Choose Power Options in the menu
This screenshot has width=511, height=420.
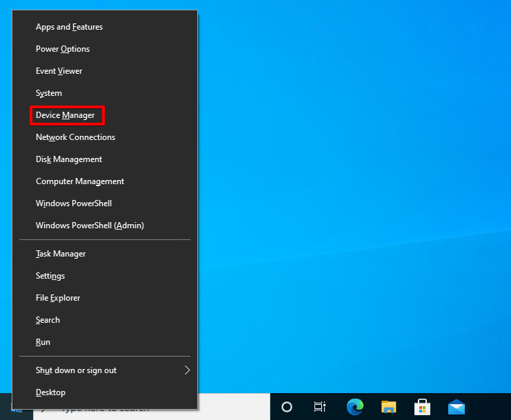click(63, 49)
